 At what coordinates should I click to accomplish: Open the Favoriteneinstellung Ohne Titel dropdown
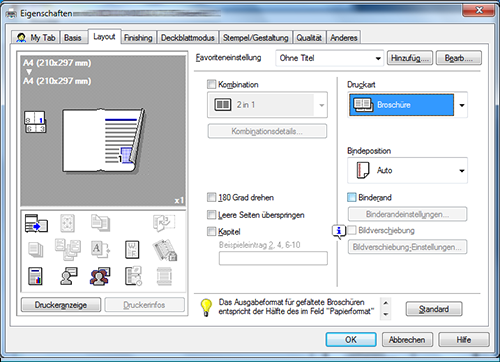329,58
